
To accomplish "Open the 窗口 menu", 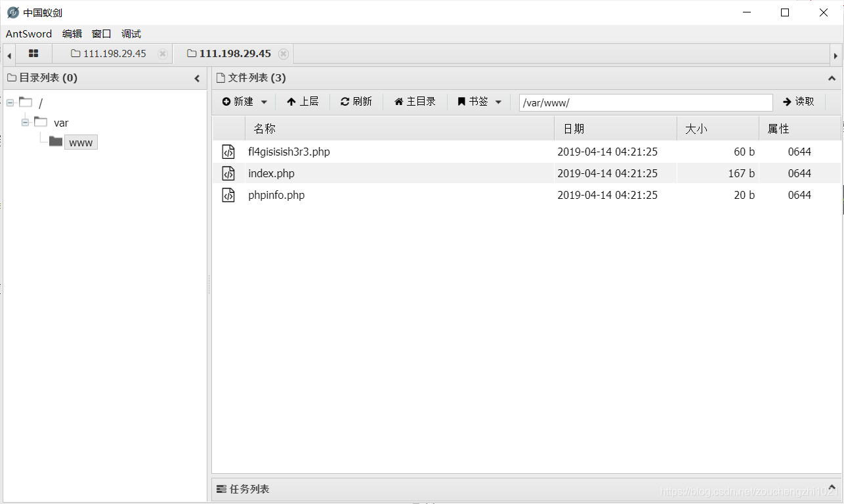I will click(102, 34).
